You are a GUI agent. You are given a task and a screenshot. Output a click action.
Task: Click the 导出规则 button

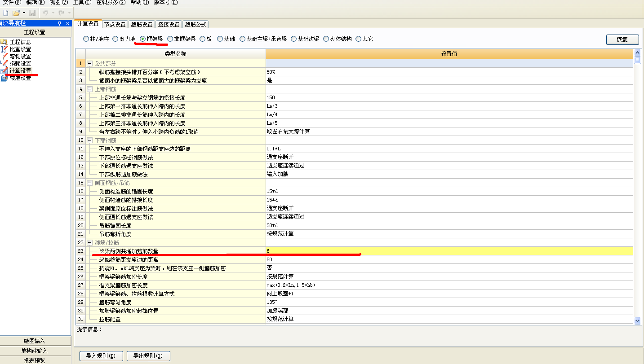[x=148, y=356]
